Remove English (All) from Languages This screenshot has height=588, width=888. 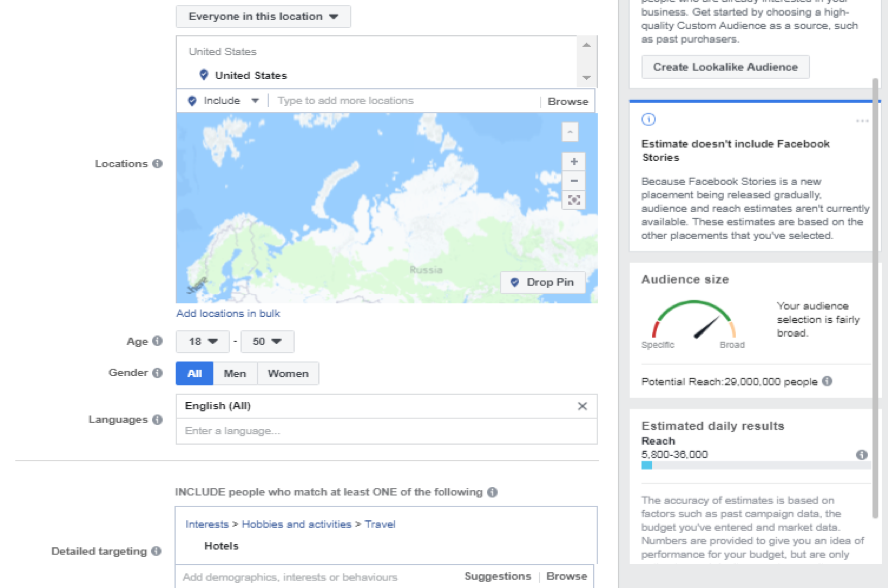582,406
